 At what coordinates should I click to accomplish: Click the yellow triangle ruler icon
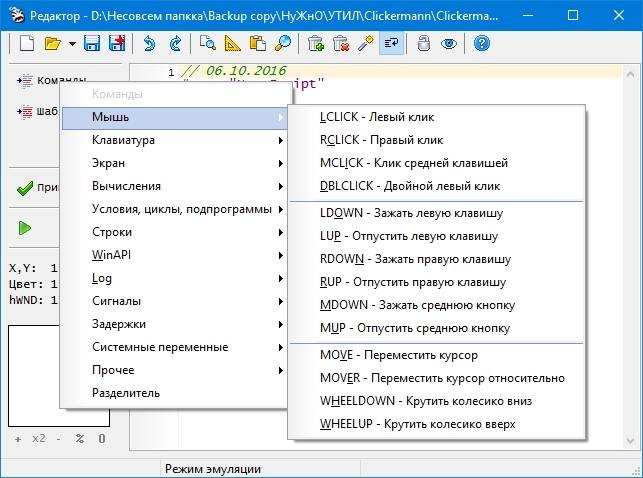tap(233, 43)
